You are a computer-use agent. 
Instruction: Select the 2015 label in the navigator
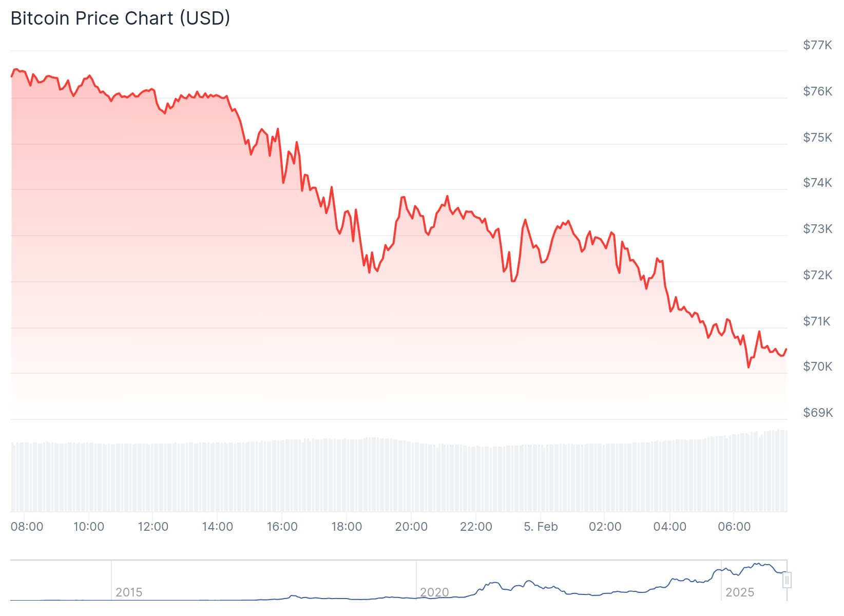point(129,592)
